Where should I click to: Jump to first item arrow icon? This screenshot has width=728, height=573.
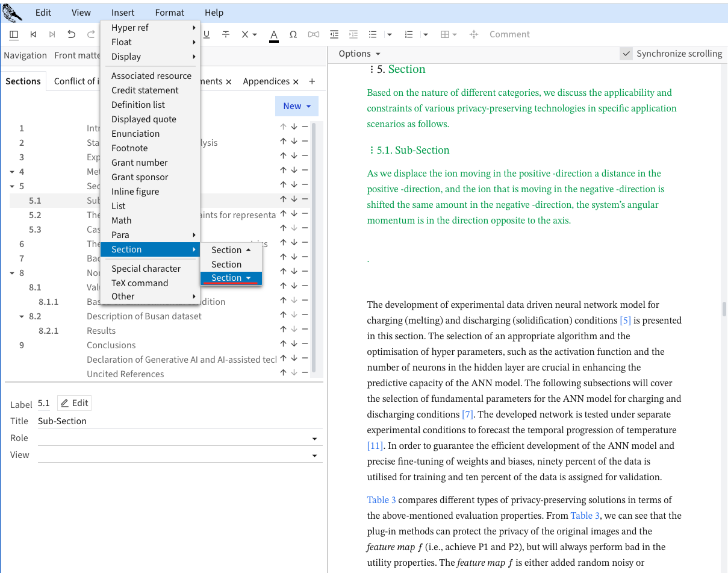tap(34, 34)
